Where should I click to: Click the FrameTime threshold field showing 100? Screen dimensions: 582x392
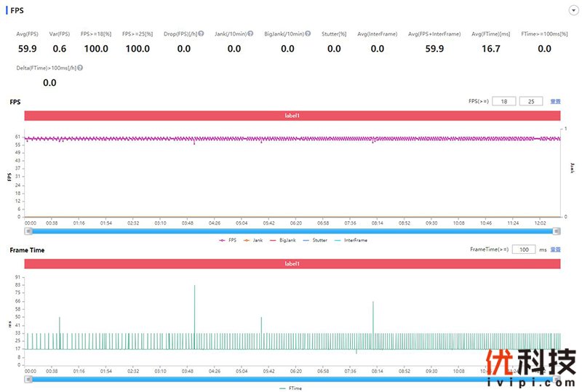[523, 249]
